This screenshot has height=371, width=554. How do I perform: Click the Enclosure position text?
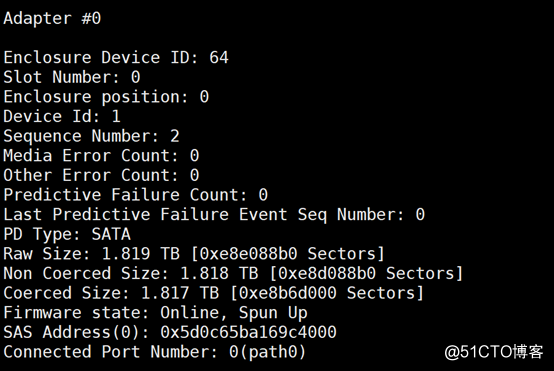coord(106,97)
